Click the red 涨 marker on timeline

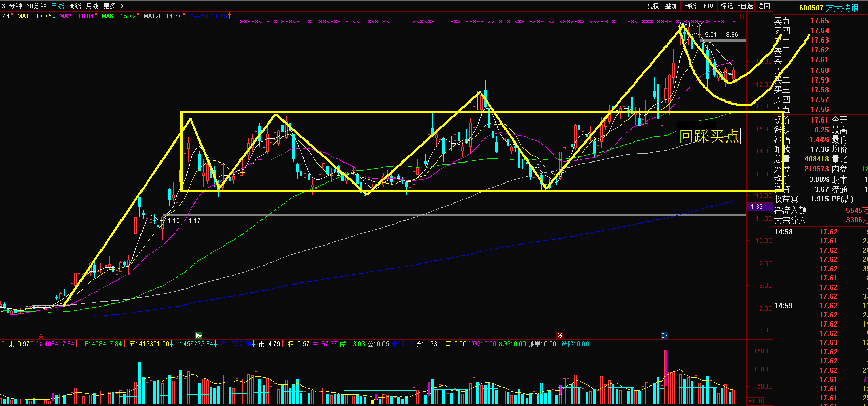559,336
